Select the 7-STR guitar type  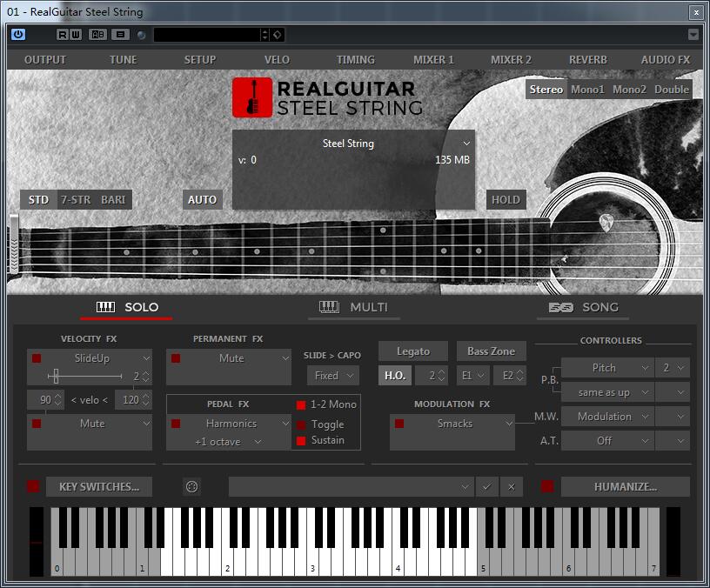pos(76,199)
